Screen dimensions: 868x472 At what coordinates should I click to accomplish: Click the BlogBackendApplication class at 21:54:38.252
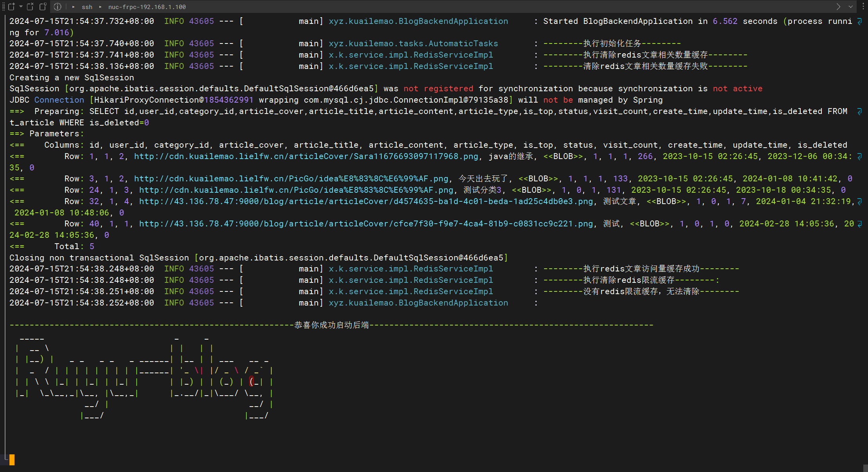pyautogui.click(x=418, y=303)
